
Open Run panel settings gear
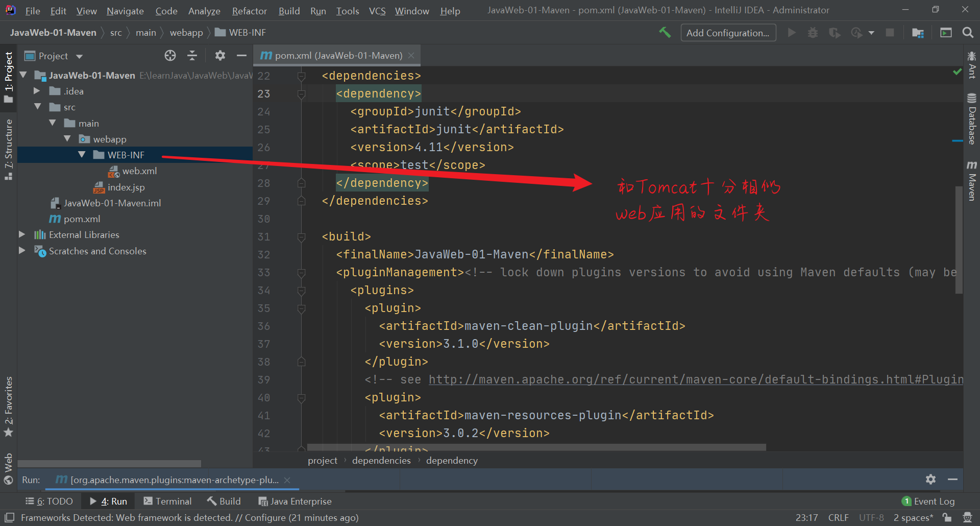click(x=930, y=479)
